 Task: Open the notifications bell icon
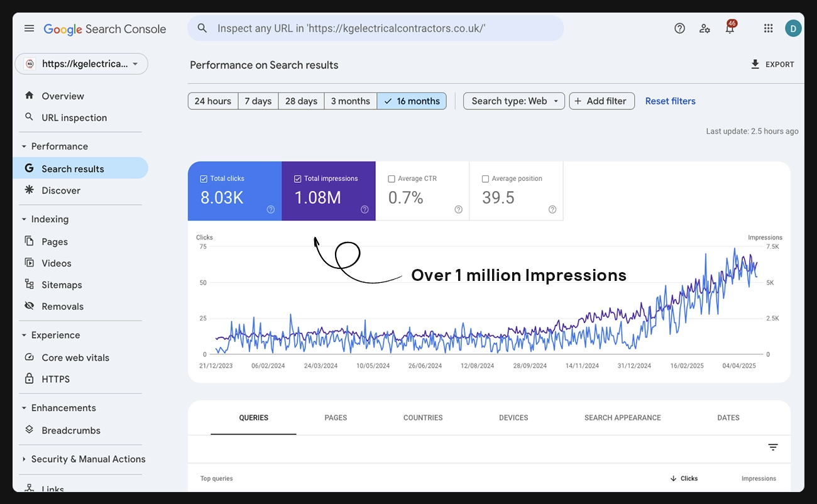point(730,29)
